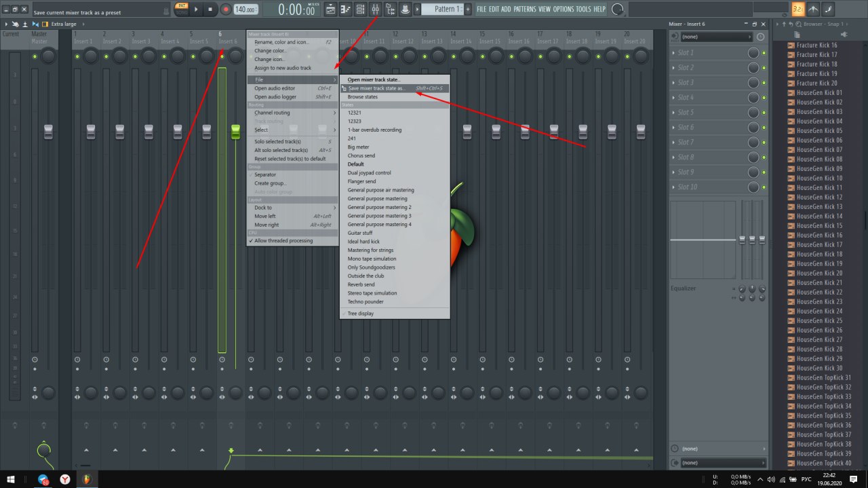Select 'Save mixer track state as...' entry
Screen dimensions: 868x488
coord(394,88)
